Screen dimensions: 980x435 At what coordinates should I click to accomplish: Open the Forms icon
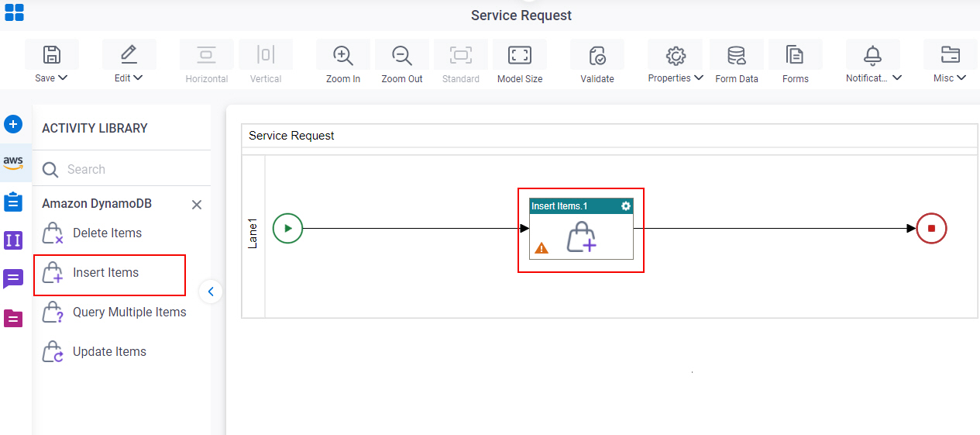point(795,55)
